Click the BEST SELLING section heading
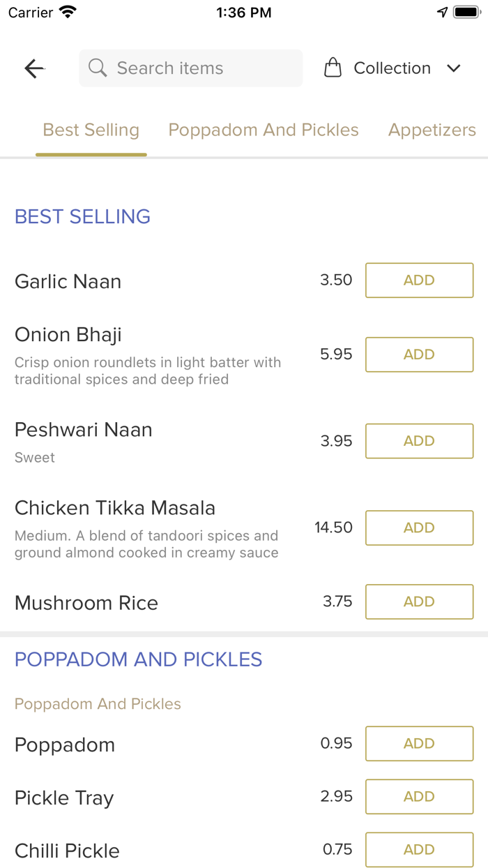The height and width of the screenshot is (868, 488). click(x=82, y=217)
